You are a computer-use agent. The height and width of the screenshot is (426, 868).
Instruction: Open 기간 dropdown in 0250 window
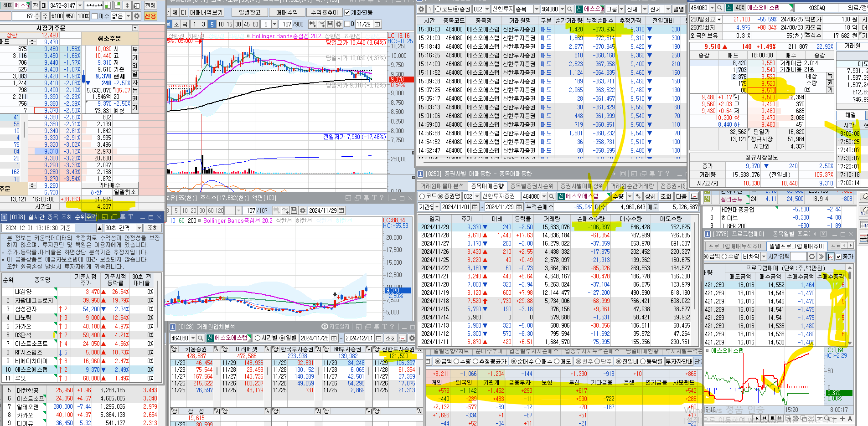click(437, 207)
